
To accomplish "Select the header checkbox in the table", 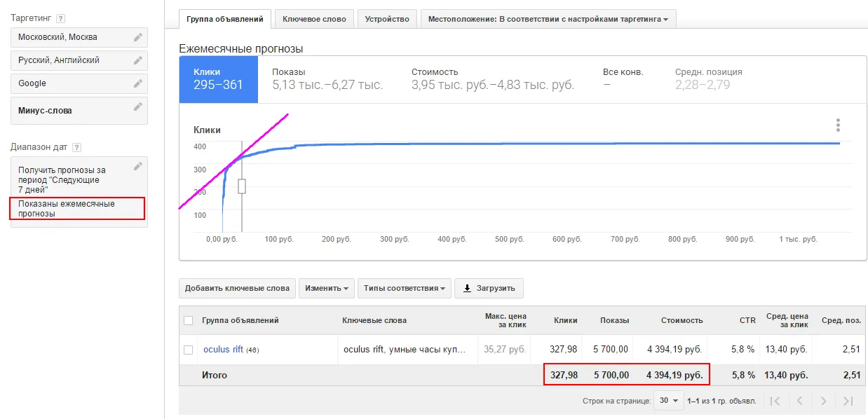I will (188, 320).
